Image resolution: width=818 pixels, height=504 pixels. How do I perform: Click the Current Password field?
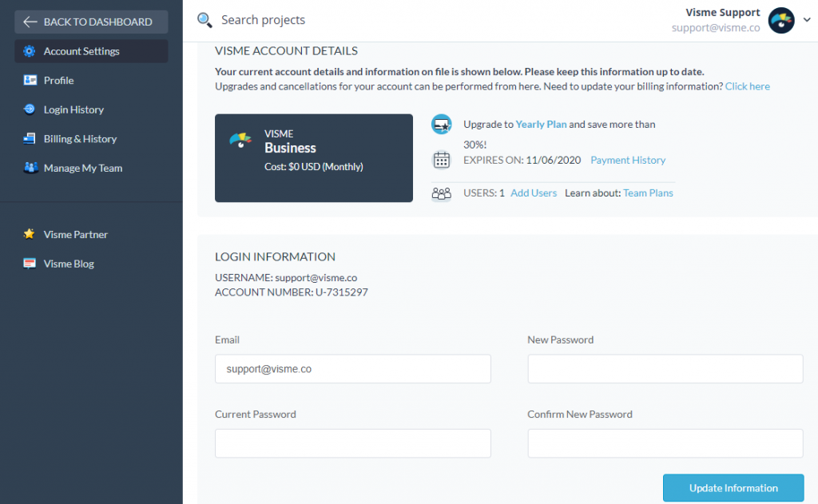coord(352,443)
